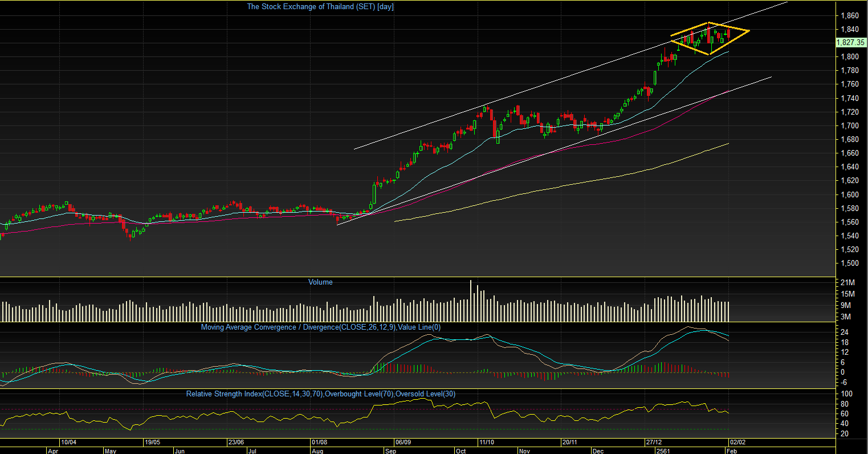Click the "1,840" price axis label
This screenshot has height=454, width=868.
tap(850, 29)
